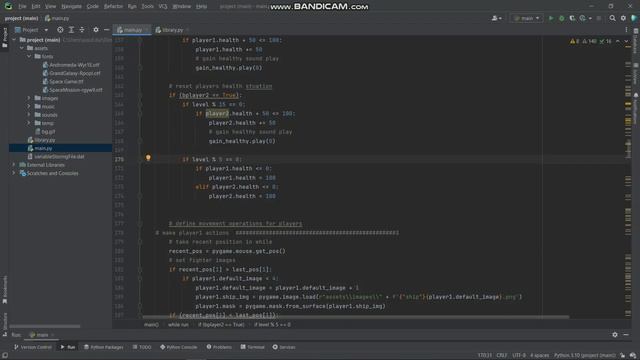Collapse the assets folder
Viewport: 640px width, 360px height.
pos(22,48)
